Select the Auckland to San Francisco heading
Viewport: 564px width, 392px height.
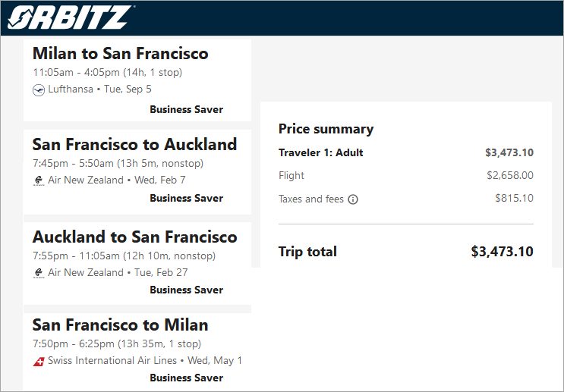coord(134,237)
